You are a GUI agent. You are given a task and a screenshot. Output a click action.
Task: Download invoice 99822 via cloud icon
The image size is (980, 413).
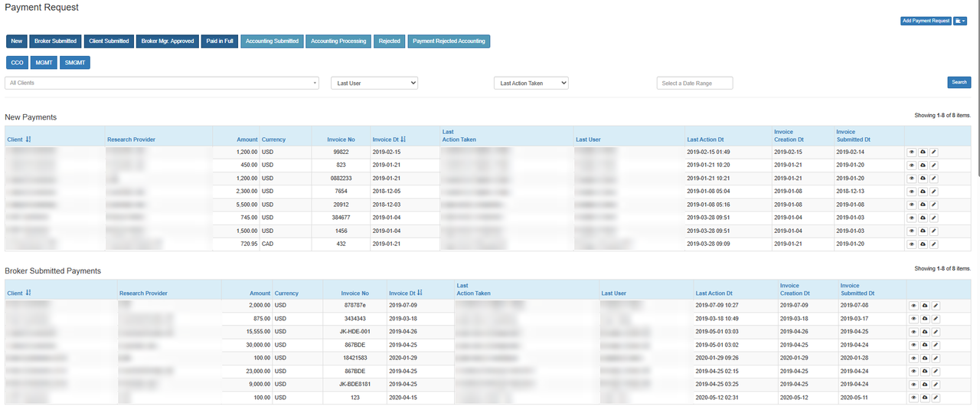click(x=923, y=152)
